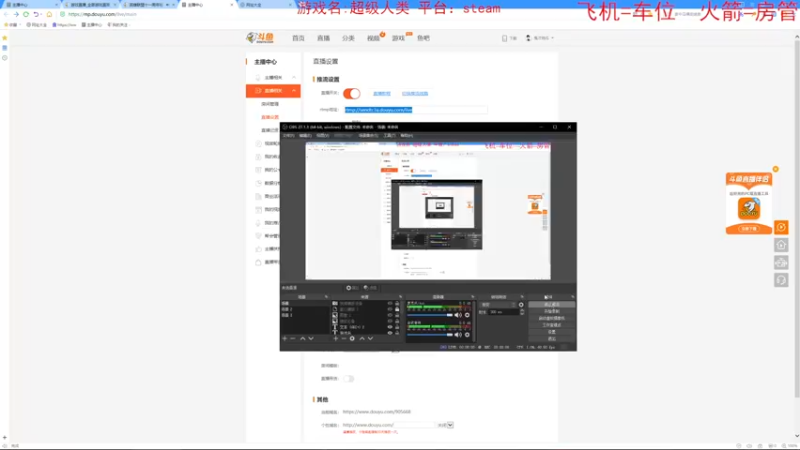Open the OBS Audio Mixer panel pop-out icon
Image resolution: width=800 pixels, height=450 pixels.
(x=473, y=297)
